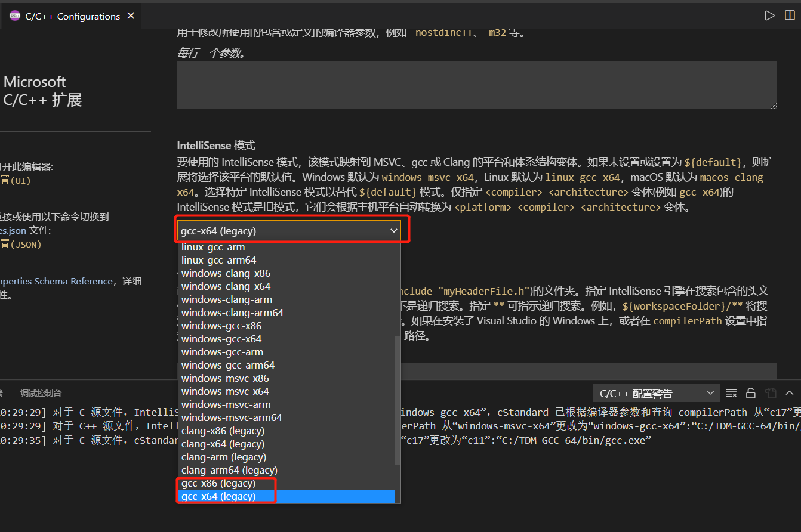801x532 pixels.
Task: Choose clang-x86 (legacy) option
Action: 286,431
